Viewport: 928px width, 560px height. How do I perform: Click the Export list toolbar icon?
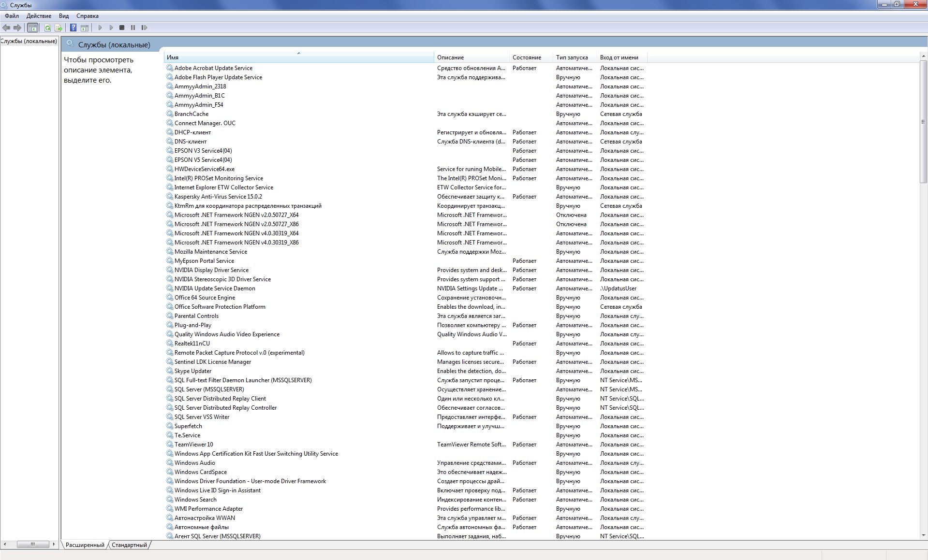(x=59, y=28)
